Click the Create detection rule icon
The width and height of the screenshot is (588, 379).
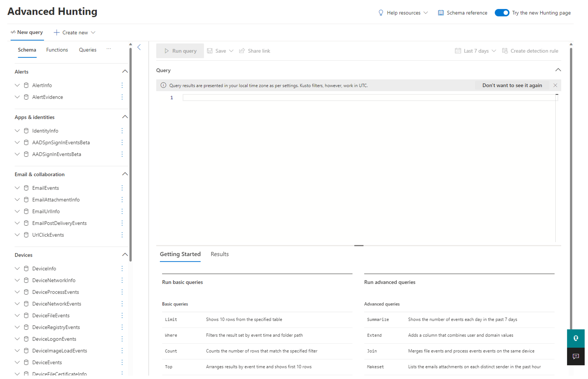point(505,51)
